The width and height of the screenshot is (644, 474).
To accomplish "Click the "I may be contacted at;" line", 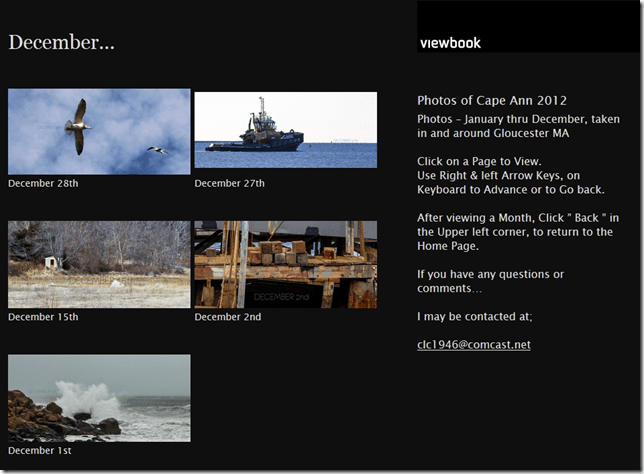I will click(x=475, y=317).
